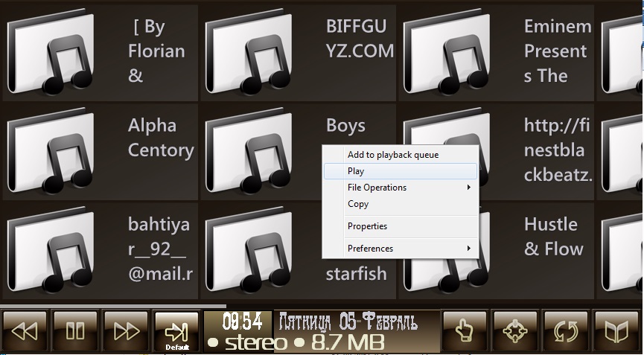The image size is (644, 355).
Task: Click the previous track rewind button
Action: coord(25,330)
